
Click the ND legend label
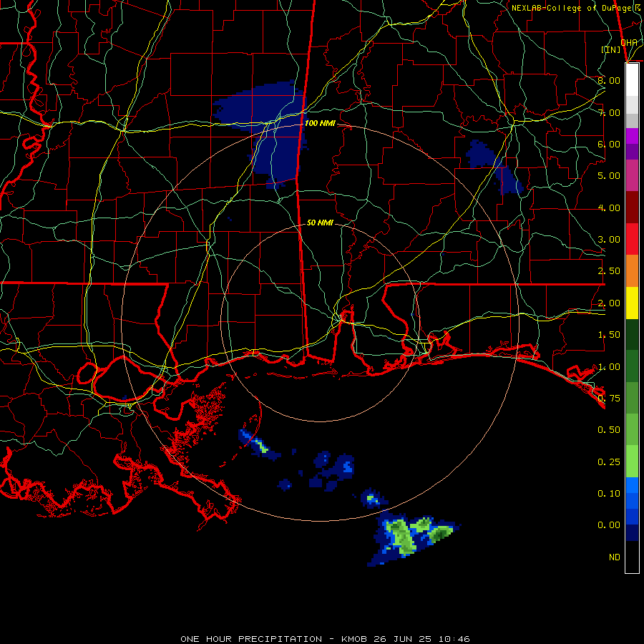[x=615, y=557]
